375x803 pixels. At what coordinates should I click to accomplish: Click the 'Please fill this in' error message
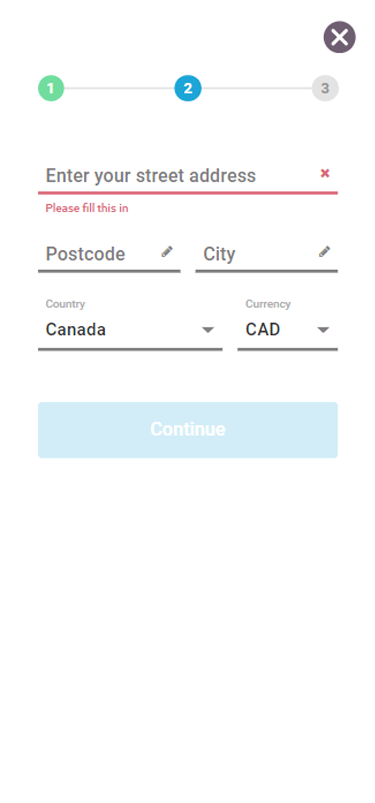click(87, 208)
